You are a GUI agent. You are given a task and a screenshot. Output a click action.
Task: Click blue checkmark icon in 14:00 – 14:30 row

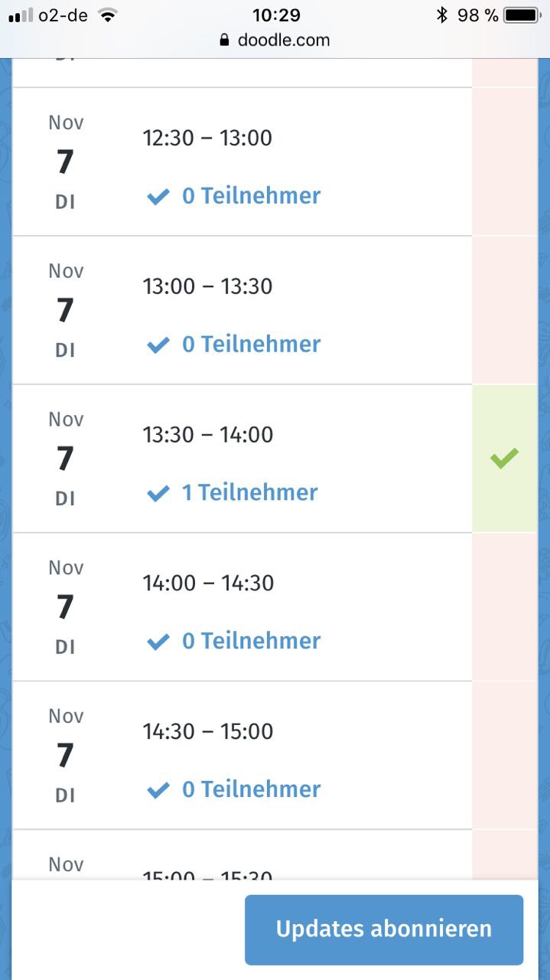pos(158,642)
